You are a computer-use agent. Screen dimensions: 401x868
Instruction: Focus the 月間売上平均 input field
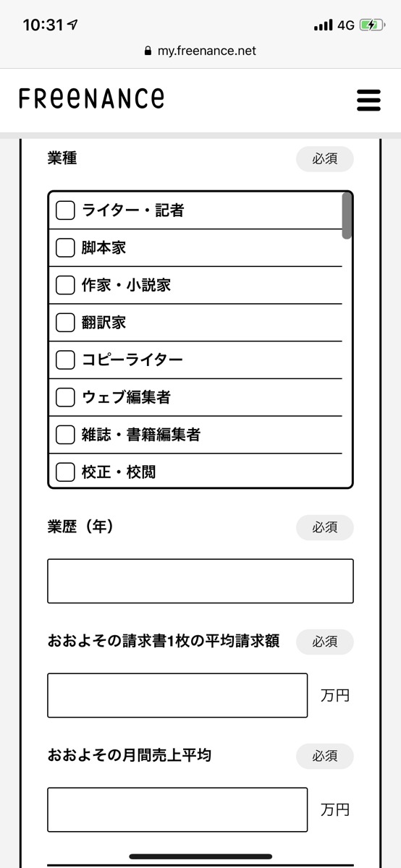(177, 809)
